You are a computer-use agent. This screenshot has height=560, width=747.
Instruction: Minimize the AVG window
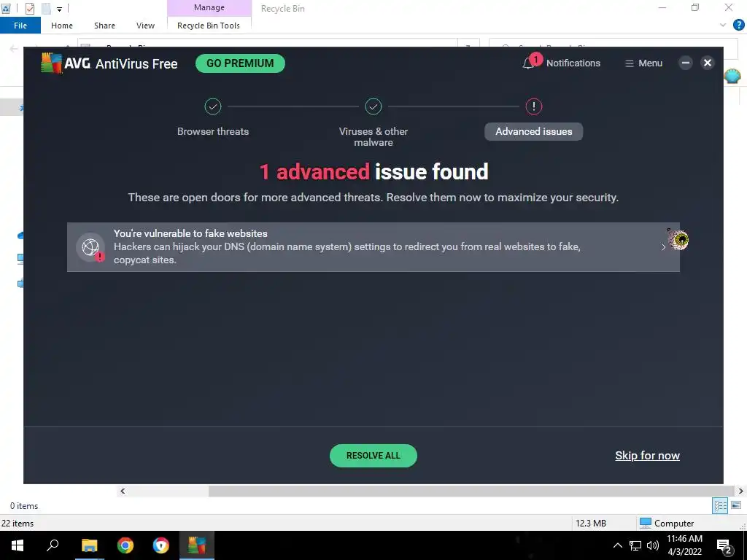pos(686,63)
